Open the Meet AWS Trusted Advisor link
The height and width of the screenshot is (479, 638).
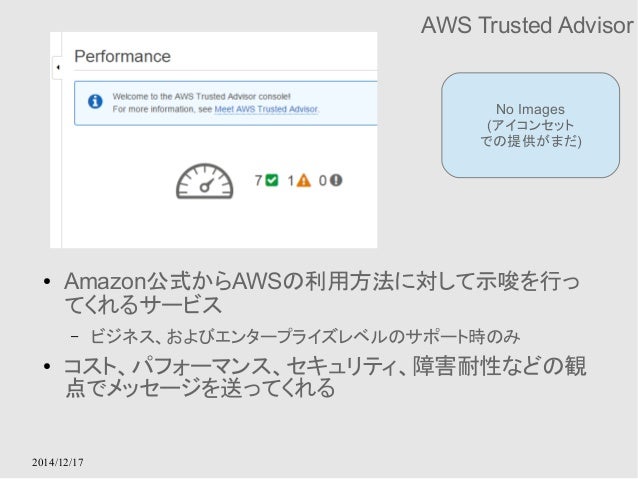tap(266, 109)
